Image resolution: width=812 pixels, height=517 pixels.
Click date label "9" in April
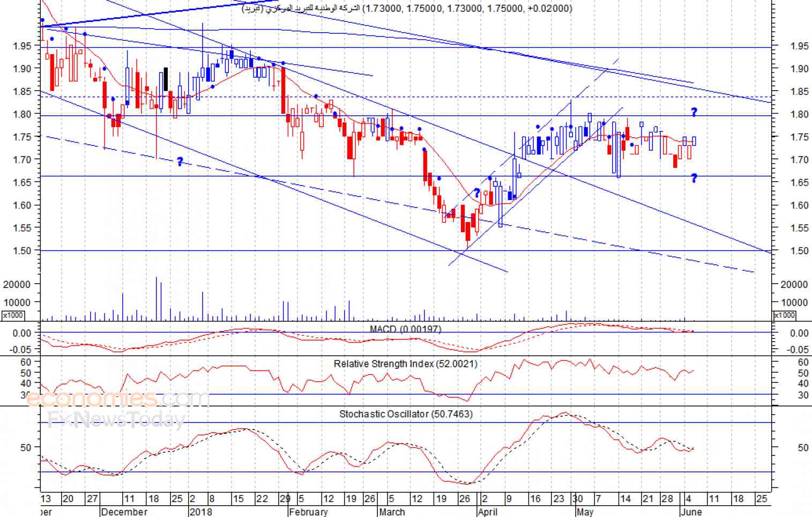(x=509, y=499)
